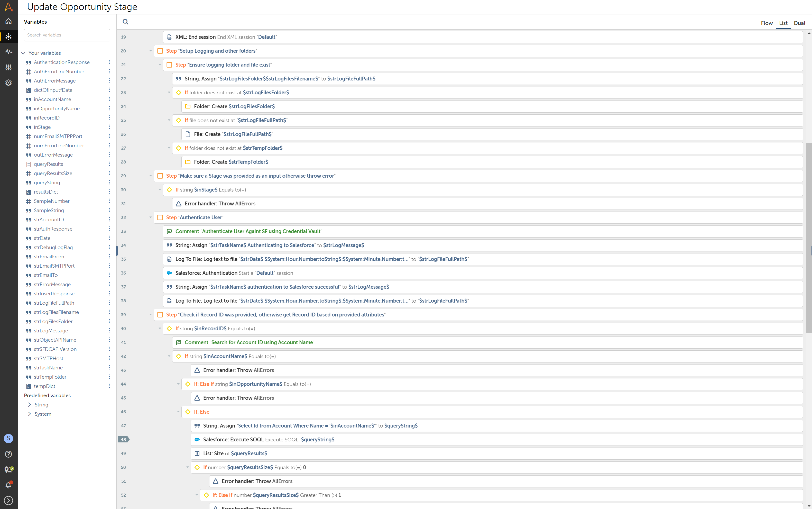Click Salesforce Authentication action cloud icon

169,273
